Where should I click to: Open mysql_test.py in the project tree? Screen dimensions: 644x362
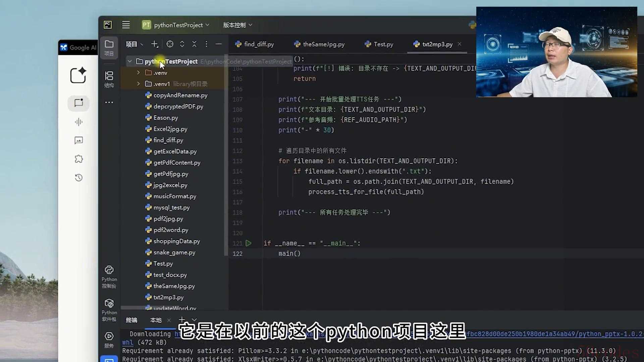click(x=167, y=207)
